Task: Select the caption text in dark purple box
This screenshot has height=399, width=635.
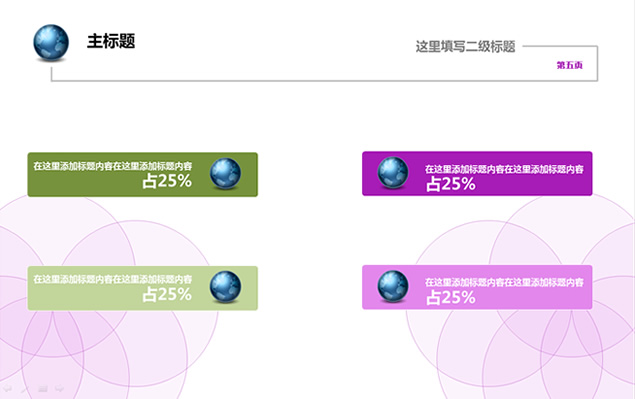Action: point(504,169)
